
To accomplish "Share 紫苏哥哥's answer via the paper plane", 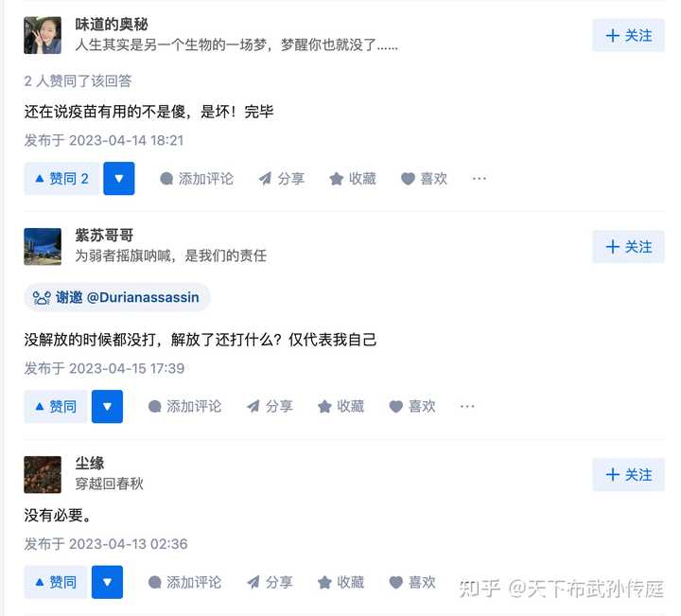I will (x=270, y=407).
